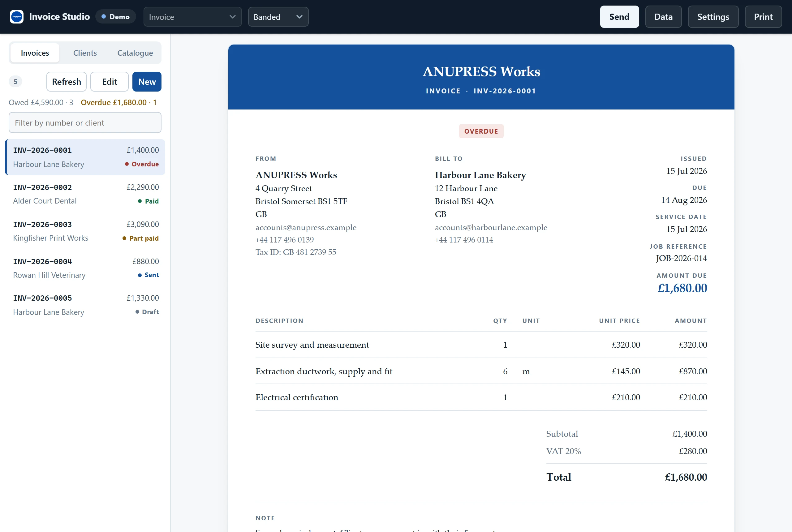Select invoice INV-2026-0002 Alder Court Dental
The width and height of the screenshot is (792, 532).
pos(85,194)
